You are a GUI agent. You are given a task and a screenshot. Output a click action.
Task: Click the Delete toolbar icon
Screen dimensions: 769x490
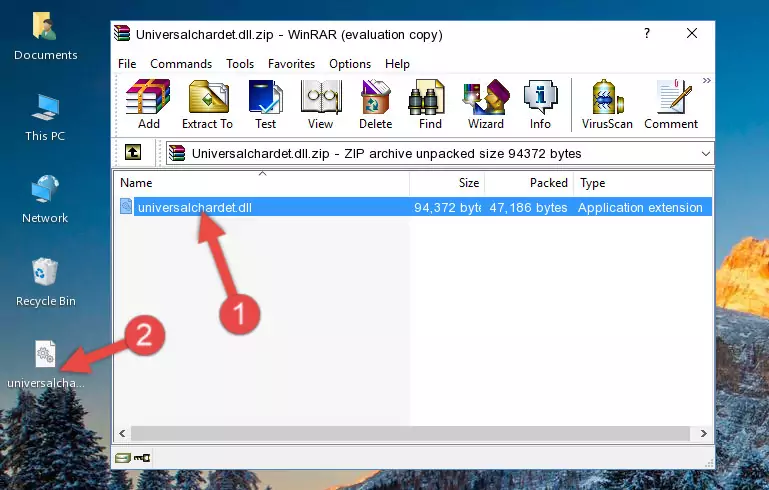pyautogui.click(x=375, y=104)
